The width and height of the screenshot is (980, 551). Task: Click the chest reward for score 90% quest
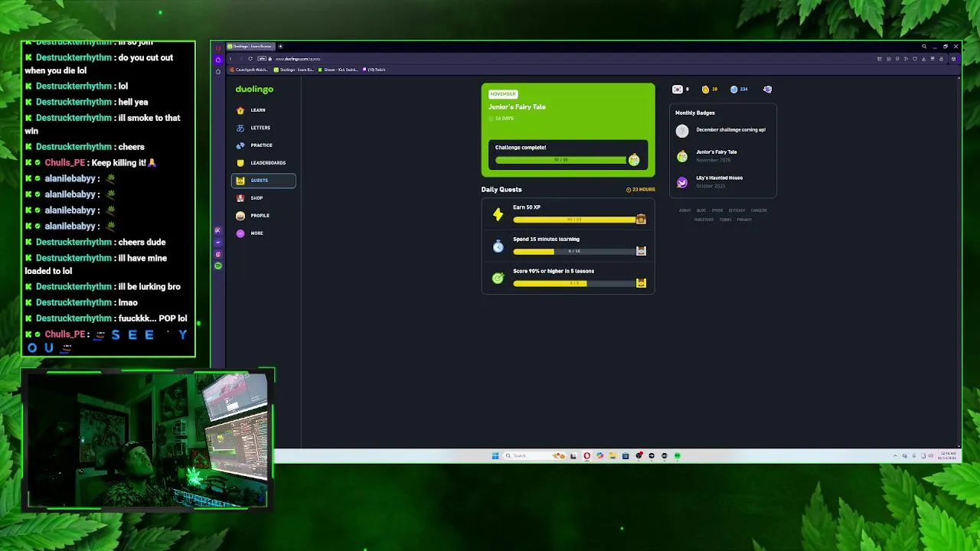click(641, 283)
